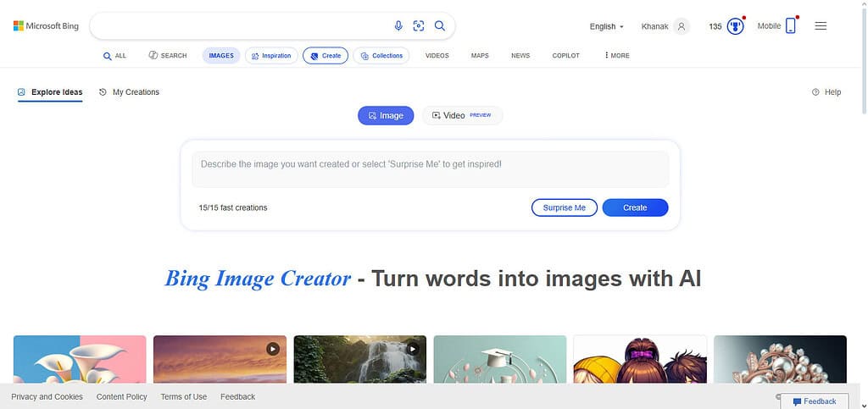Switch to My Creations tab
This screenshot has width=868, height=409.
(129, 92)
